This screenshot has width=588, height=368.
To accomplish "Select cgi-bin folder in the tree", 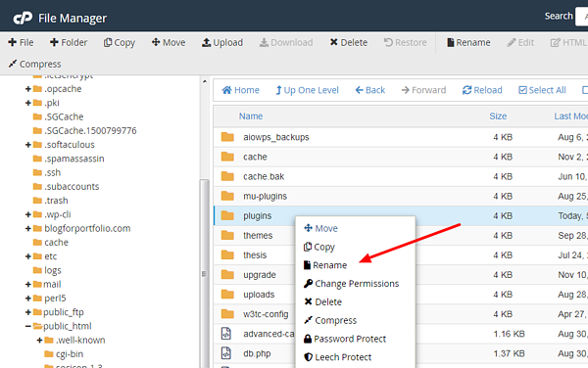I will tap(64, 354).
